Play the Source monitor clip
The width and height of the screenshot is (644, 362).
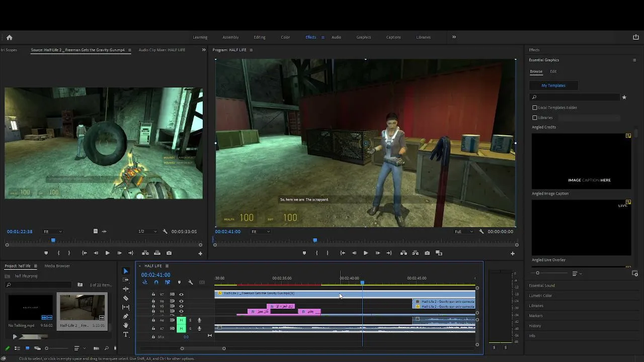tap(107, 253)
